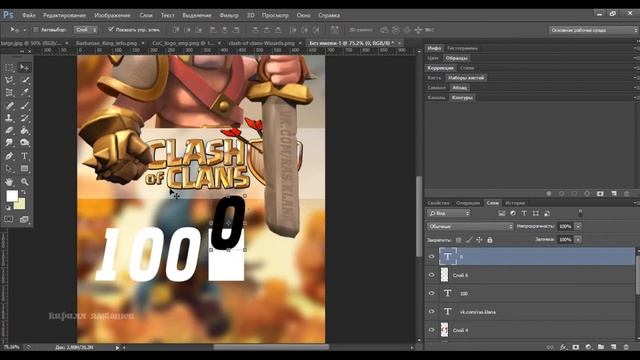The width and height of the screenshot is (640, 360).
Task: Hide the vk.com/ras.klana text layer
Action: coord(431,311)
